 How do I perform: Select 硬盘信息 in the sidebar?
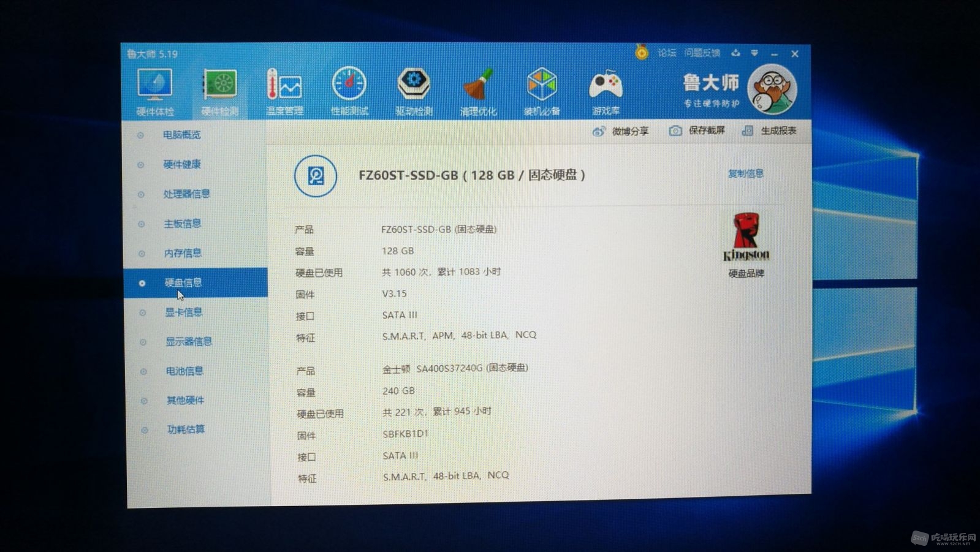click(x=196, y=282)
